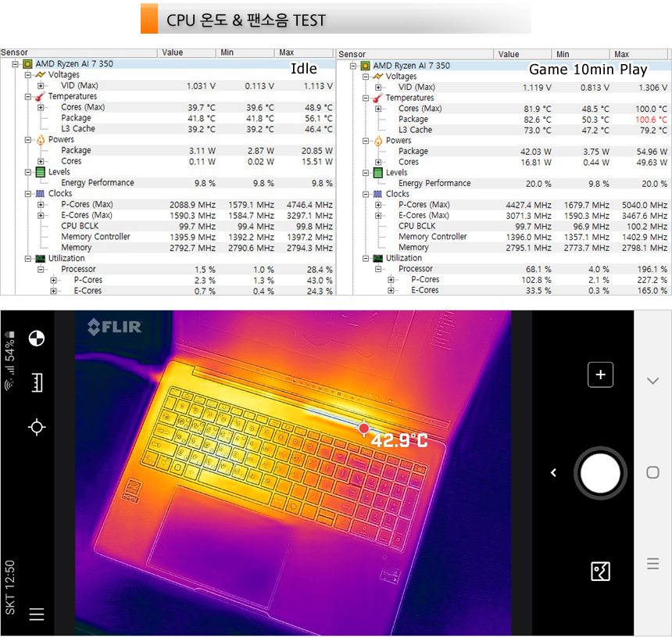Tap the left arrow beside the shutter
The image size is (672, 638).
click(x=553, y=473)
